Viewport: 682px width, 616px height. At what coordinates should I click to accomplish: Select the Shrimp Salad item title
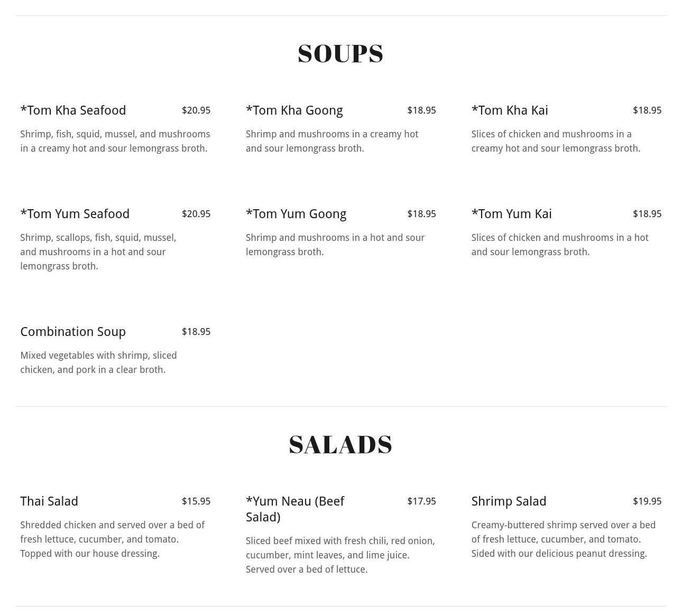tap(509, 501)
